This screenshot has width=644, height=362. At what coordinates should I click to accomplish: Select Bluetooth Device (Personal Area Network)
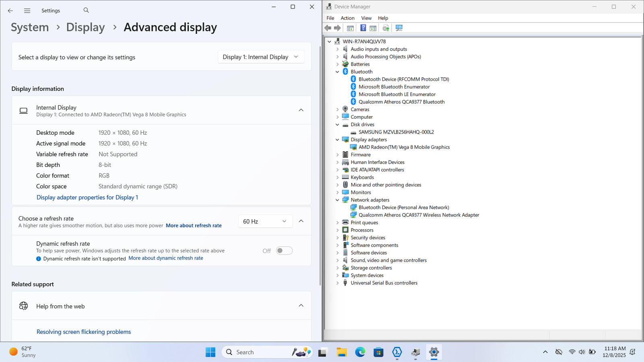[x=404, y=208]
